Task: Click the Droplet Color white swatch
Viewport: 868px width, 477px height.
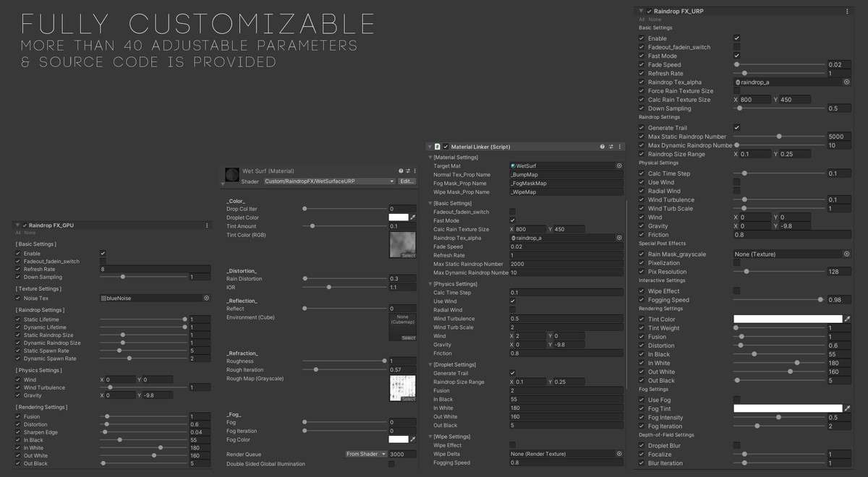Action: [398, 218]
